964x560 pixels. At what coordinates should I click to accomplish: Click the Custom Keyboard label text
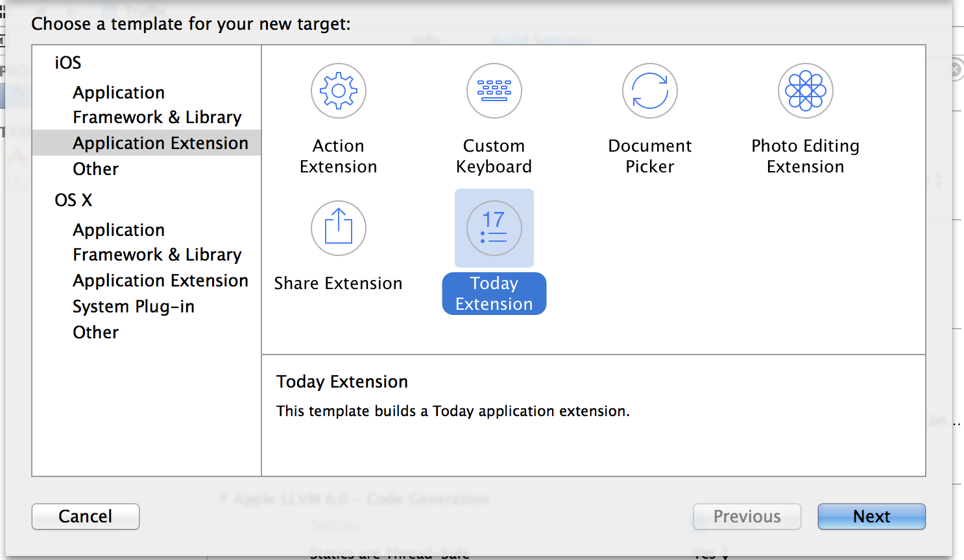494,156
